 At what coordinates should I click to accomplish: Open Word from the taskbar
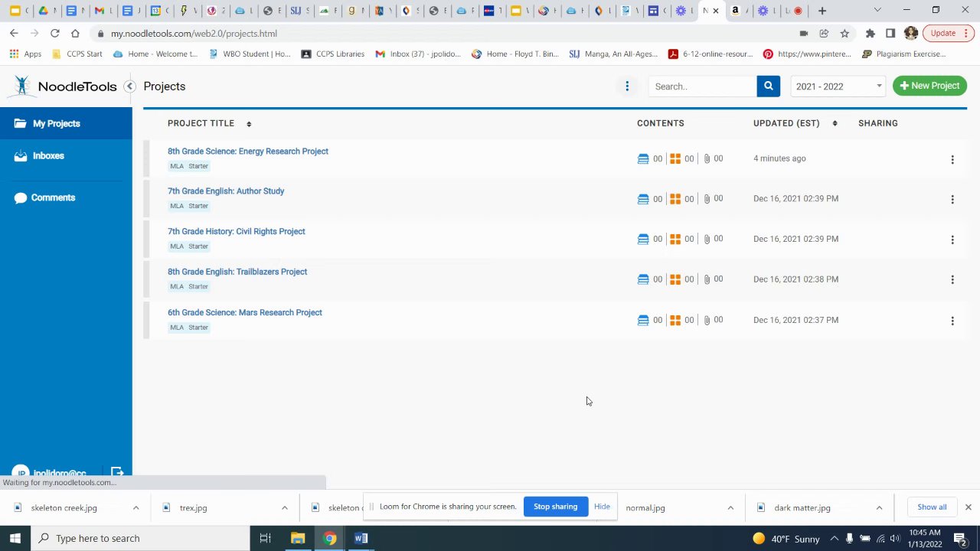point(361,538)
